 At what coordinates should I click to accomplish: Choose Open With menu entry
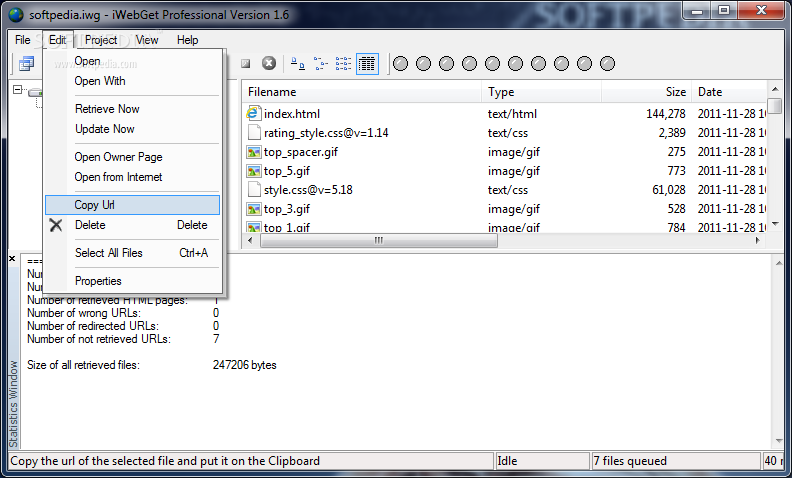pyautogui.click(x=132, y=81)
